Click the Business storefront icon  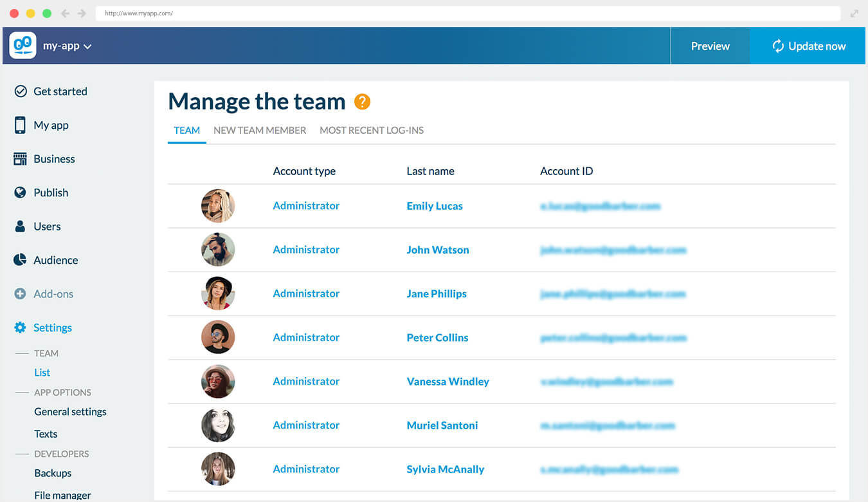(21, 159)
